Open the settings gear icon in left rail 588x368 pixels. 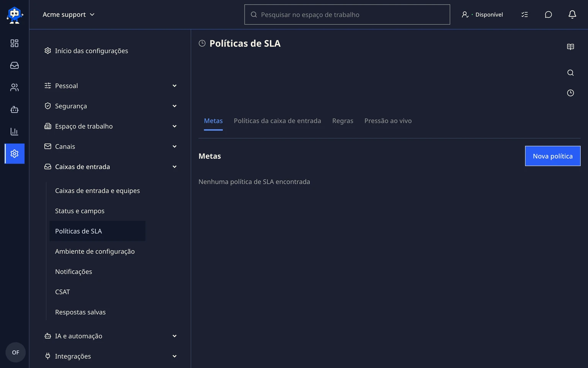point(15,154)
